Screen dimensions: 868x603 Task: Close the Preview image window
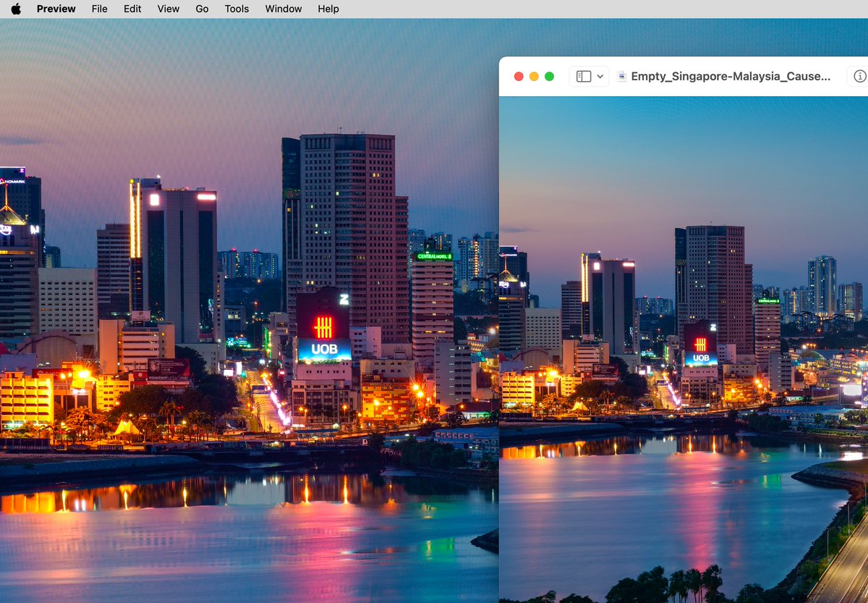[519, 76]
